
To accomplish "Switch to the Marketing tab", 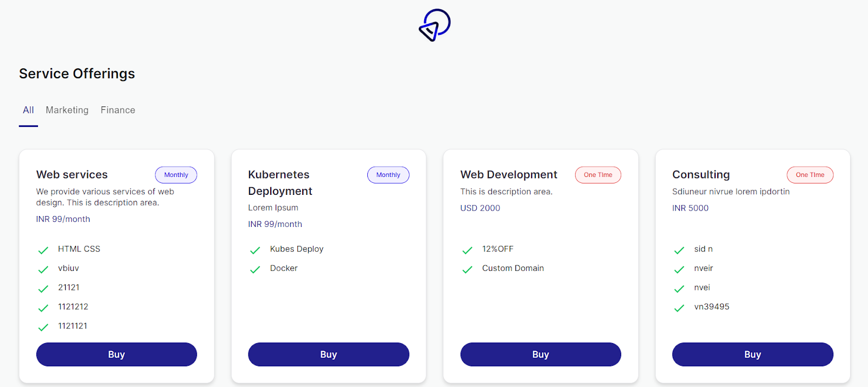I will 67,110.
